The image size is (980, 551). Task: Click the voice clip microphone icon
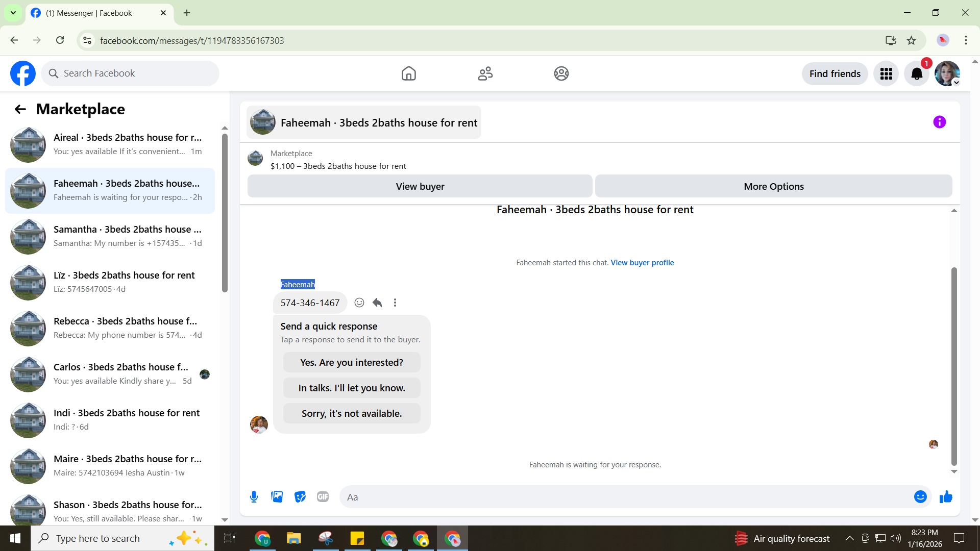[254, 497]
